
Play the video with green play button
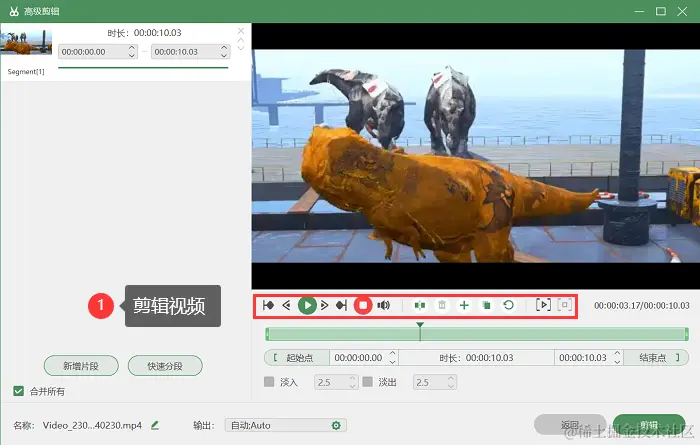[x=307, y=305]
